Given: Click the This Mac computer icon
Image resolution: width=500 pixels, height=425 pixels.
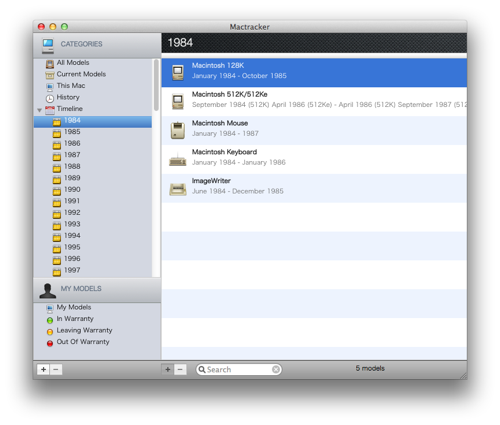Looking at the screenshot, I should coord(50,87).
